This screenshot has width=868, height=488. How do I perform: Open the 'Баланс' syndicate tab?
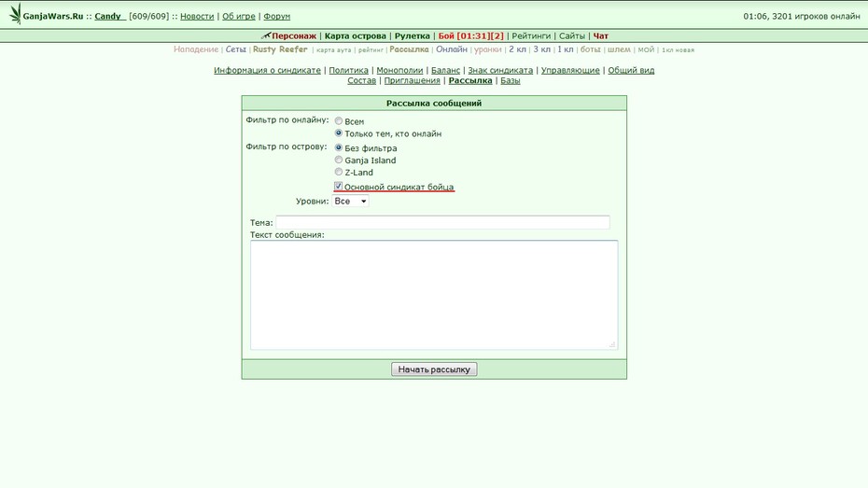(x=445, y=70)
